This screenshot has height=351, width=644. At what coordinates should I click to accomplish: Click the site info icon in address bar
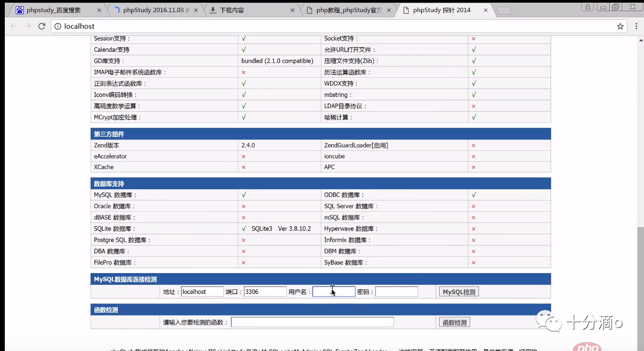point(58,26)
